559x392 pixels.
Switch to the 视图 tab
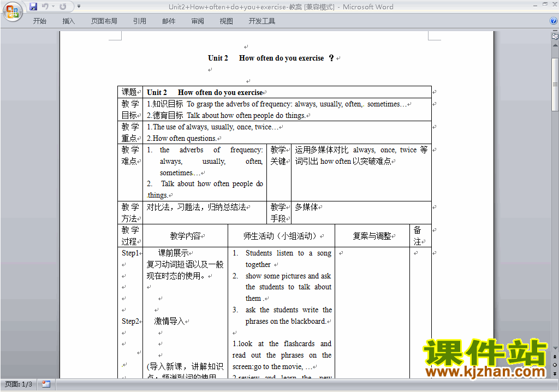click(227, 21)
